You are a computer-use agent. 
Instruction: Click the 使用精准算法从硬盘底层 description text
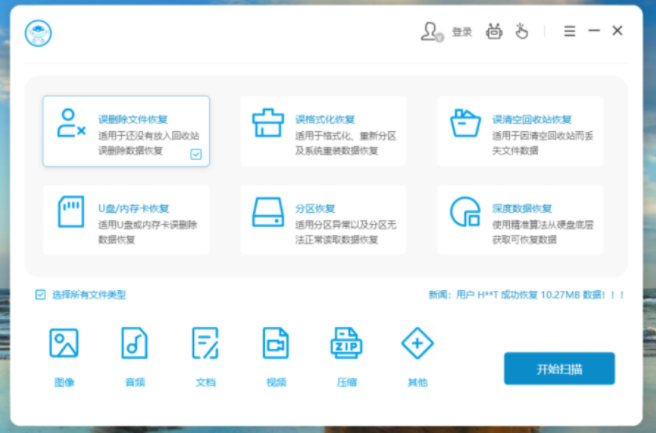tap(543, 225)
